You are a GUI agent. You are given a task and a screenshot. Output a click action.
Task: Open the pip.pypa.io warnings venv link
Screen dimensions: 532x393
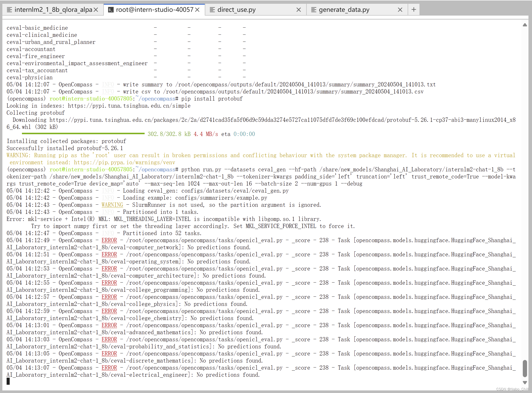click(x=124, y=162)
